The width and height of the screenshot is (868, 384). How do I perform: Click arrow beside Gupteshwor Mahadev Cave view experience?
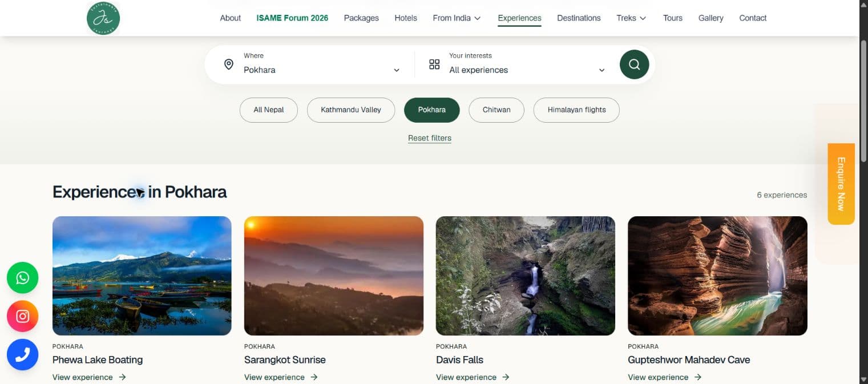coord(697,377)
